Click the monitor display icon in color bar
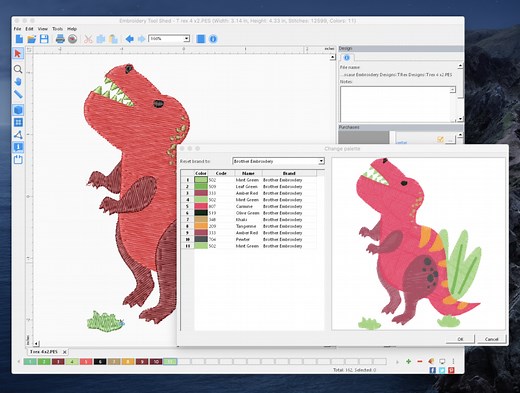This screenshot has height=393, width=520. [442, 361]
